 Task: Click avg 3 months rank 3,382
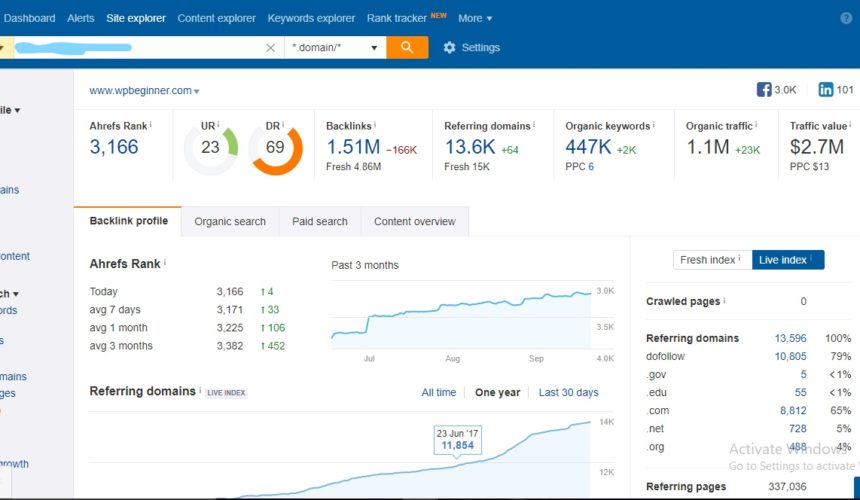pyautogui.click(x=230, y=346)
